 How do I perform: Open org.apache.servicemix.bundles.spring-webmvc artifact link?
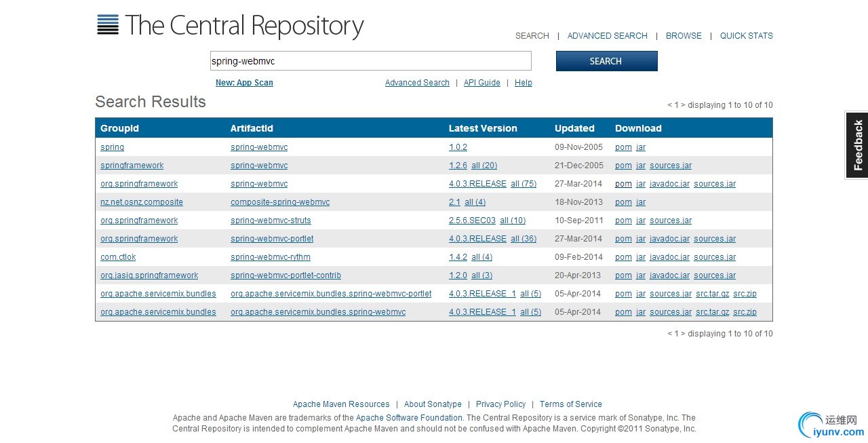(x=318, y=312)
